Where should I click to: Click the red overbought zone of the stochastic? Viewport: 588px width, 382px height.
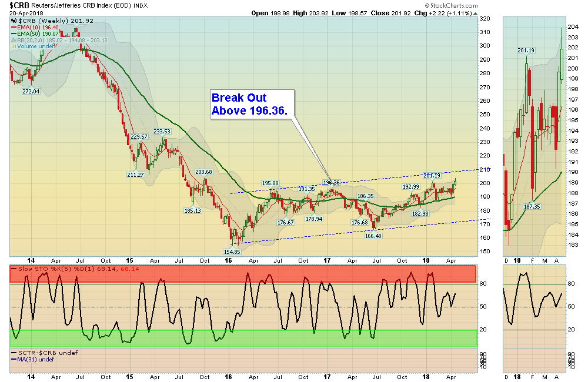243,274
